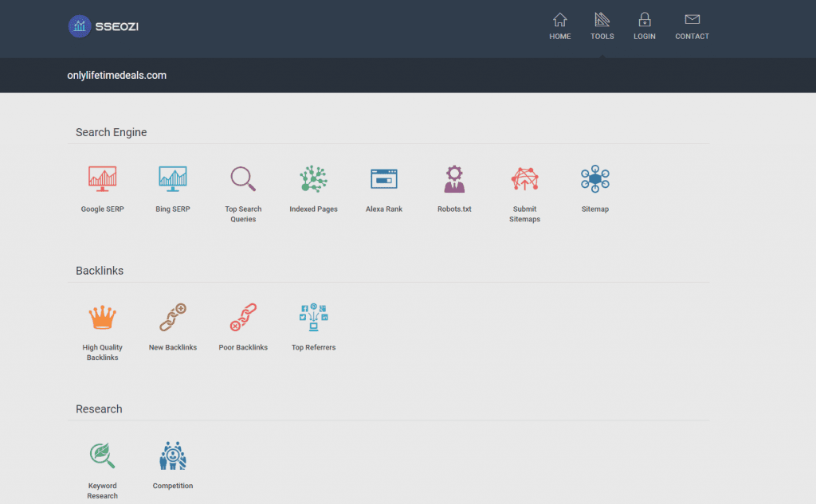Screen dimensions: 816x504
Task: Select the Top Search Queries magnifier icon
Action: [243, 179]
